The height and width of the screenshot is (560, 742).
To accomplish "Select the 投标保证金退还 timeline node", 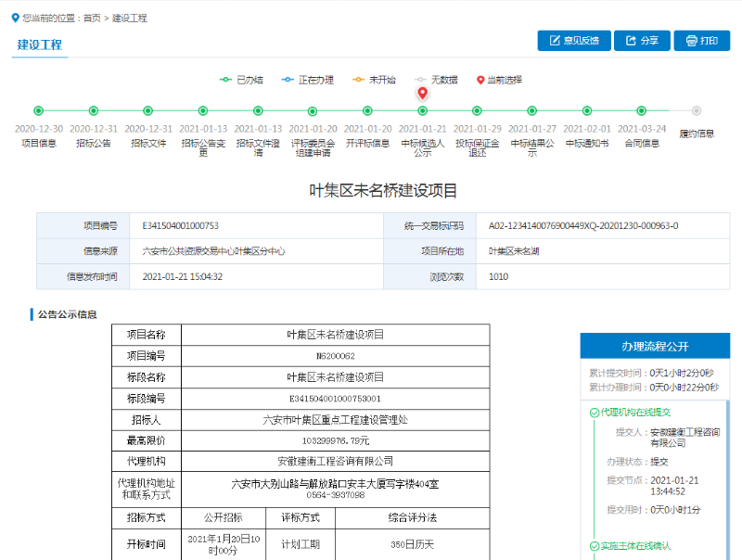I will click(477, 110).
